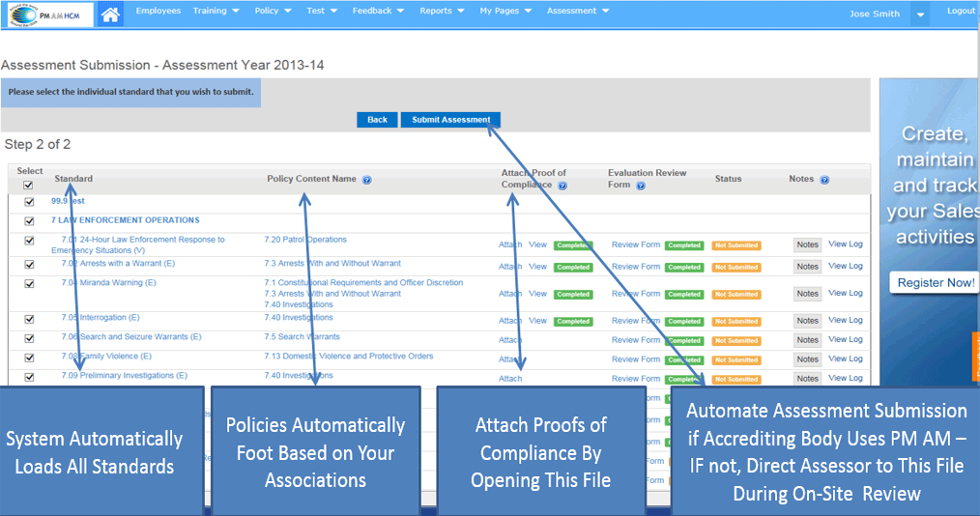The height and width of the screenshot is (516, 980).
Task: Click help icon next to Policy Content Name
Action: [367, 180]
